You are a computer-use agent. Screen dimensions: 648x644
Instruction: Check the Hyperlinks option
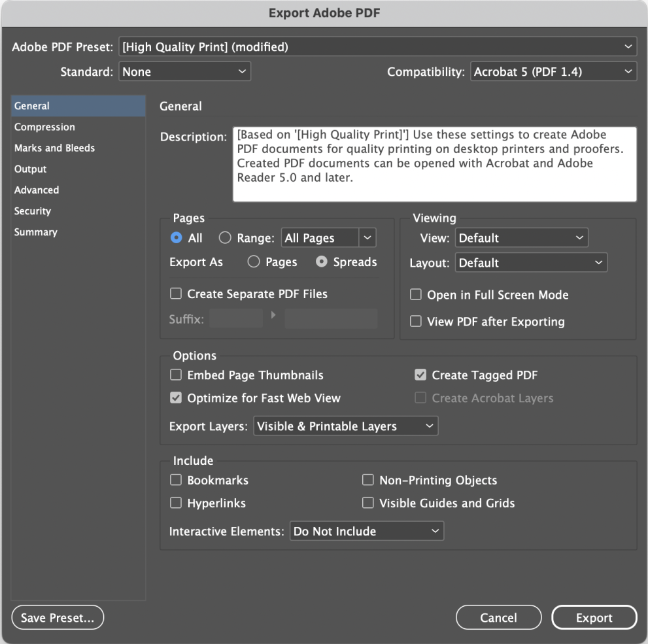(175, 503)
